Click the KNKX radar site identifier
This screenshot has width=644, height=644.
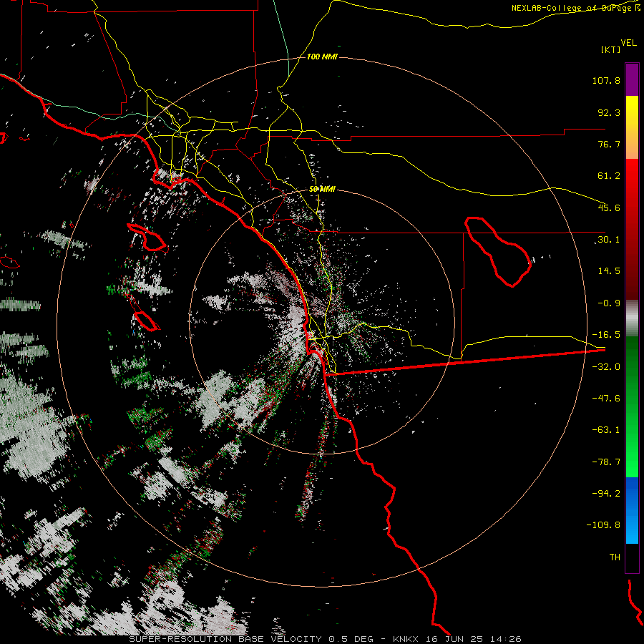tap(406, 639)
